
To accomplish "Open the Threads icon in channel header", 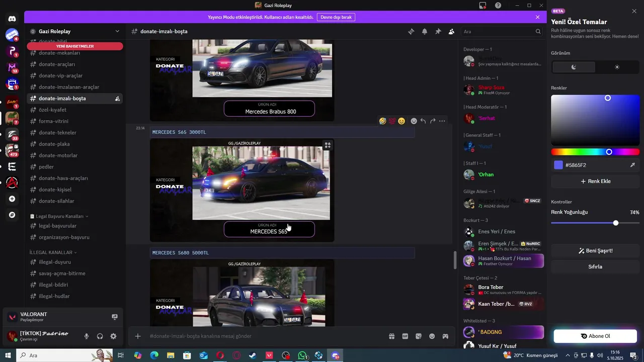I will coord(411,31).
